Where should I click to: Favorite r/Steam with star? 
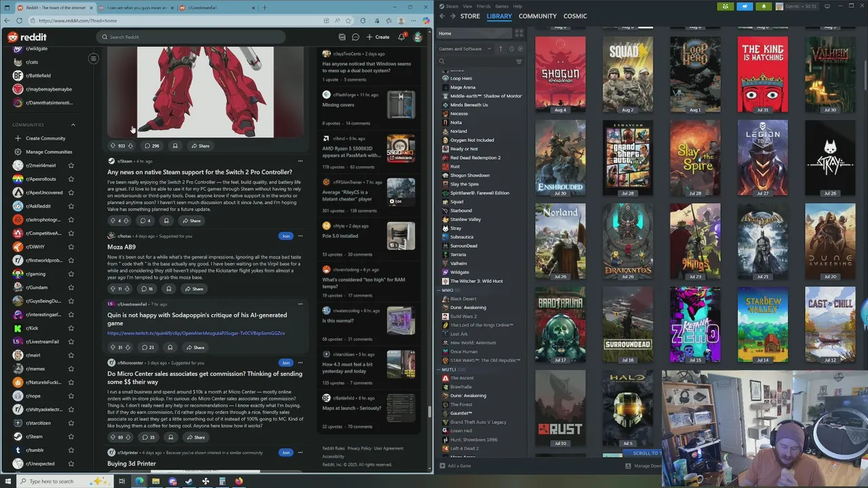pos(71,436)
